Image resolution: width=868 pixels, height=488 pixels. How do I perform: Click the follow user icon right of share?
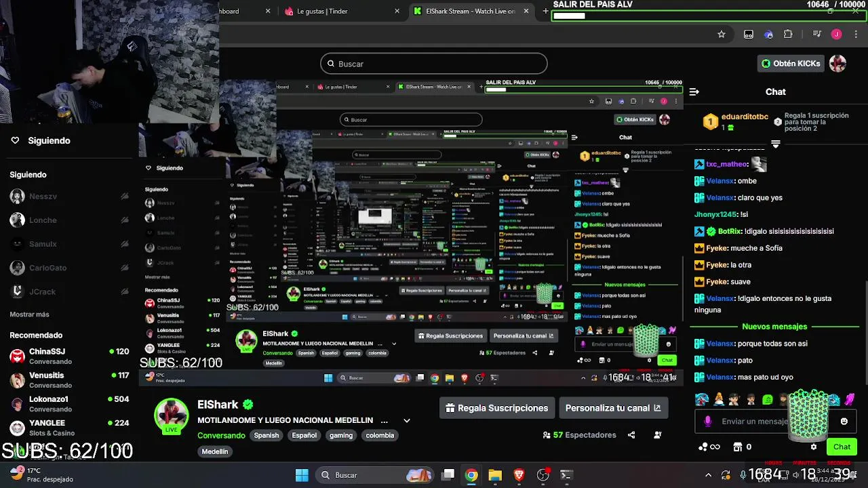[657, 435]
